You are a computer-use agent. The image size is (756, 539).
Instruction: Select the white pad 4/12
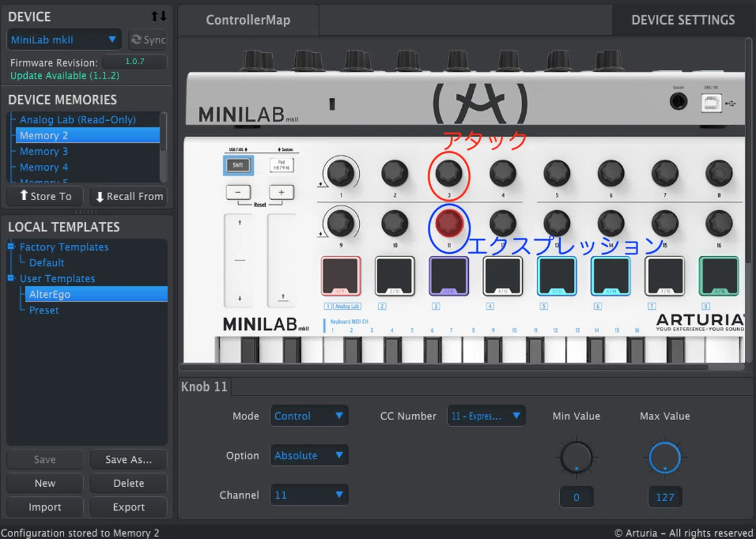coord(503,276)
